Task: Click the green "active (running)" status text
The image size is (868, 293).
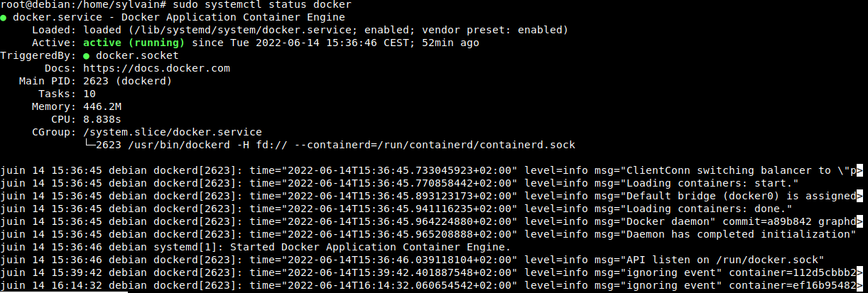Action: 134,43
